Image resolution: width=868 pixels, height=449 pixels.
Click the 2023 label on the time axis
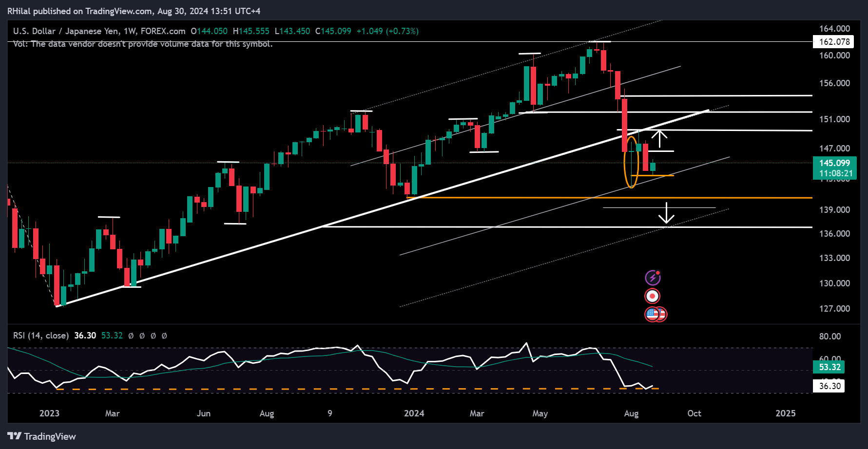tap(49, 413)
